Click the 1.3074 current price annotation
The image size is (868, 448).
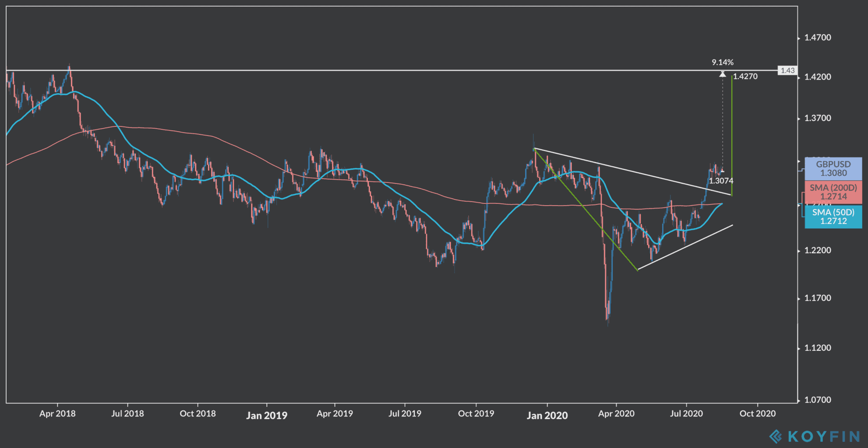[x=721, y=181]
